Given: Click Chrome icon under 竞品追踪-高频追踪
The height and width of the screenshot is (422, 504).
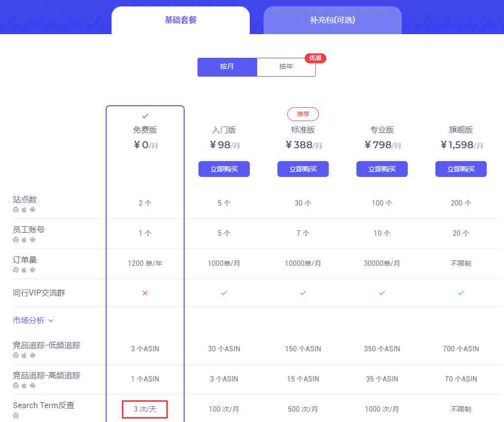Looking at the screenshot, I should pyautogui.click(x=15, y=385).
